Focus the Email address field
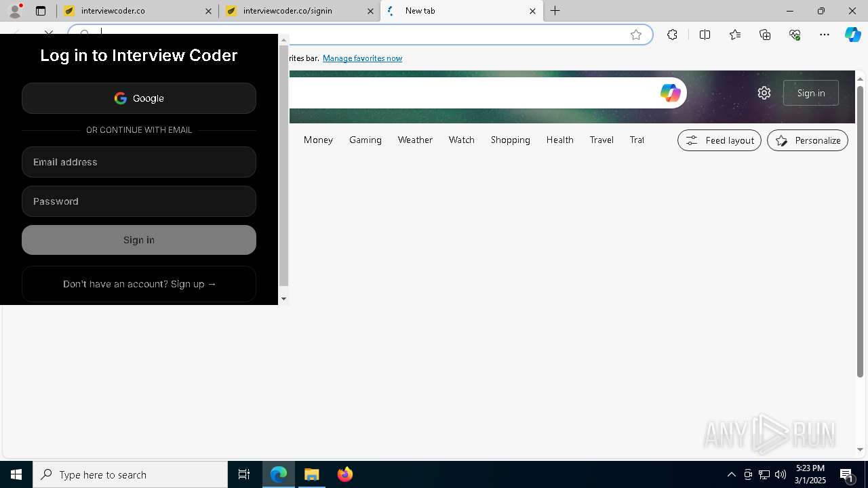Viewport: 868px width, 488px height. [x=139, y=162]
